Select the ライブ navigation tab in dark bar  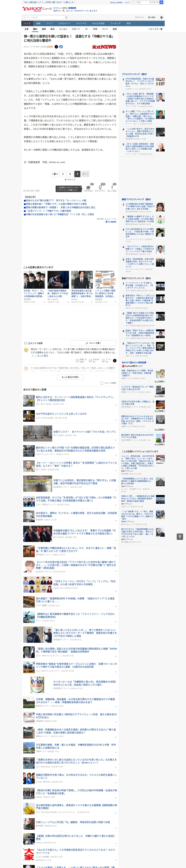point(49,24)
